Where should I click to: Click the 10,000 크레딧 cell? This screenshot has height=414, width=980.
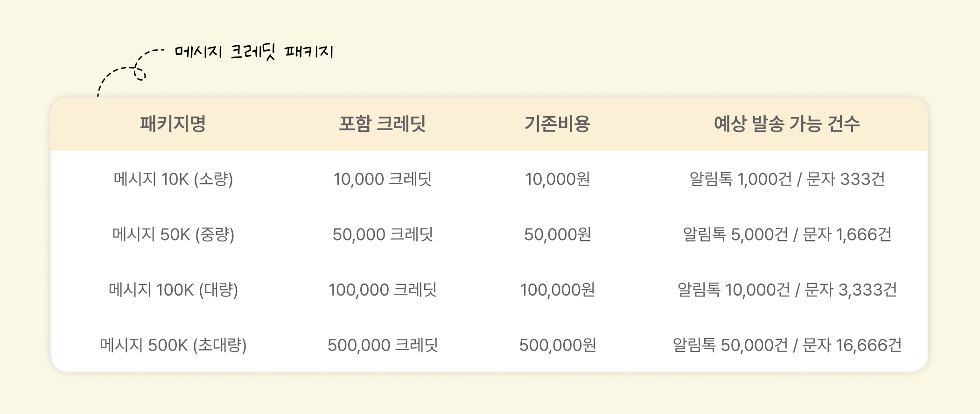[382, 179]
